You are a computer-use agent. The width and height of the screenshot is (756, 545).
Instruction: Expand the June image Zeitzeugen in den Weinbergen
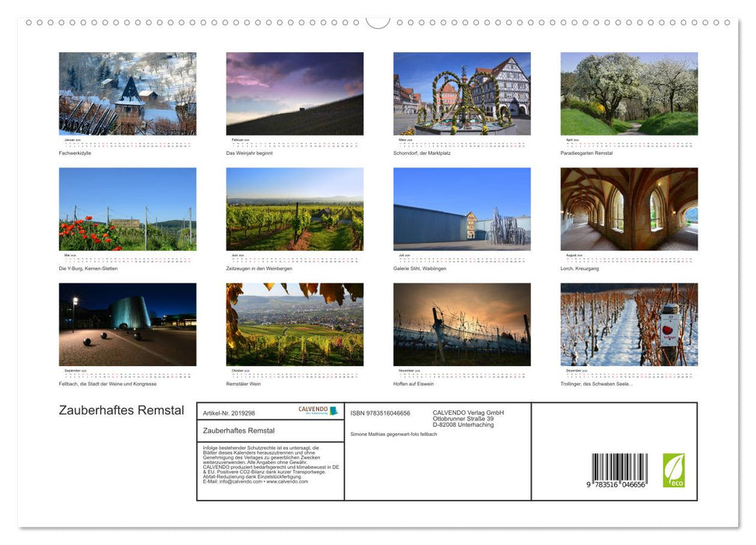[294, 208]
